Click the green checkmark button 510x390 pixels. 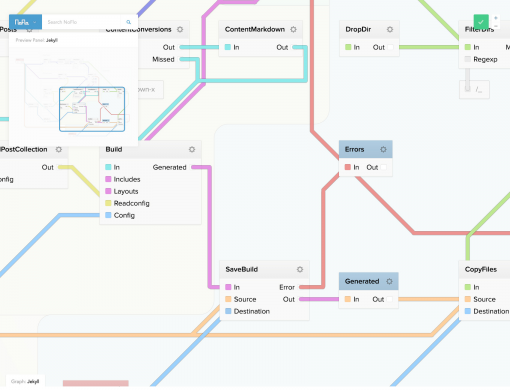pyautogui.click(x=481, y=22)
